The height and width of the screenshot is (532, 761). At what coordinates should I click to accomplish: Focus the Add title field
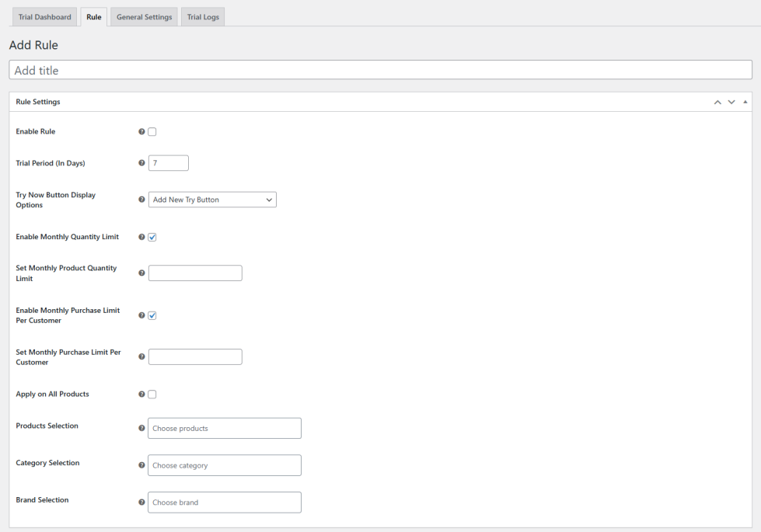pos(380,70)
